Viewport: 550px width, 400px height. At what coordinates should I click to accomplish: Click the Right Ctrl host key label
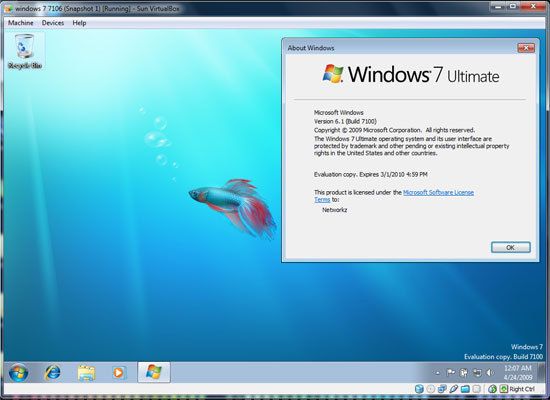click(522, 389)
